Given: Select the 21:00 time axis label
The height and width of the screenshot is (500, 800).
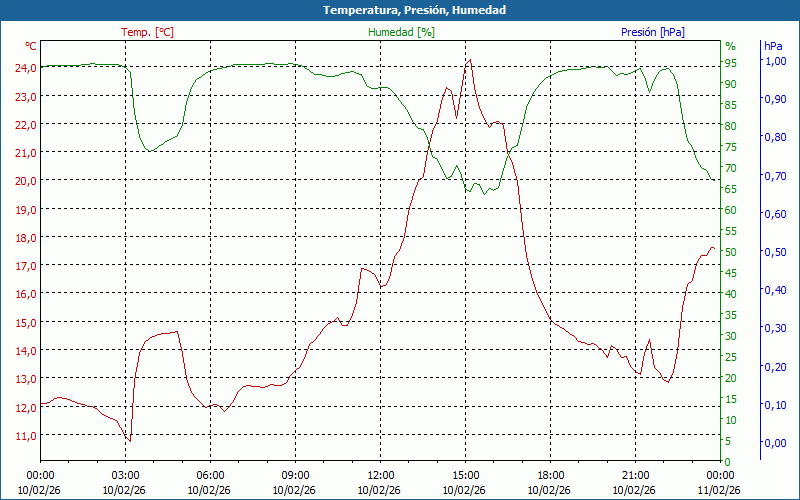Looking at the screenshot, I should click(x=635, y=475).
